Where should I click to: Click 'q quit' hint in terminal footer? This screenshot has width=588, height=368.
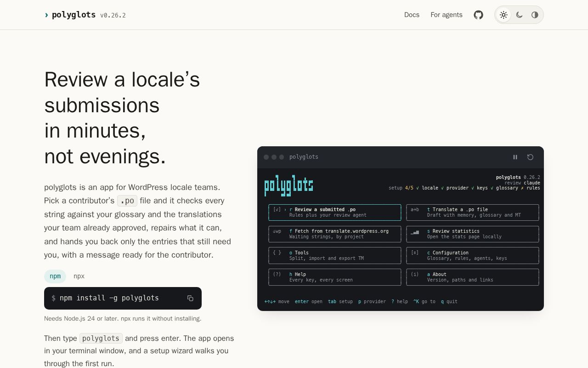point(449,301)
